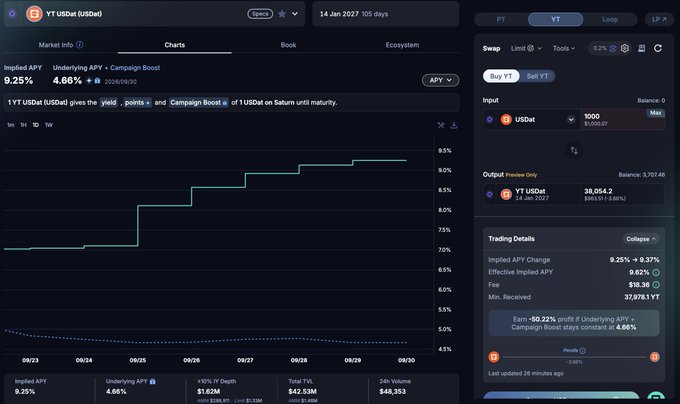Click Min. Received value 37,978.1 YT
This screenshot has width=680, height=404.
click(x=642, y=297)
